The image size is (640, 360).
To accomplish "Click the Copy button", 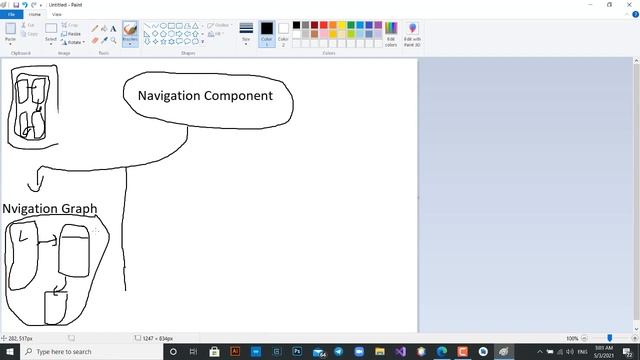I will tap(29, 34).
